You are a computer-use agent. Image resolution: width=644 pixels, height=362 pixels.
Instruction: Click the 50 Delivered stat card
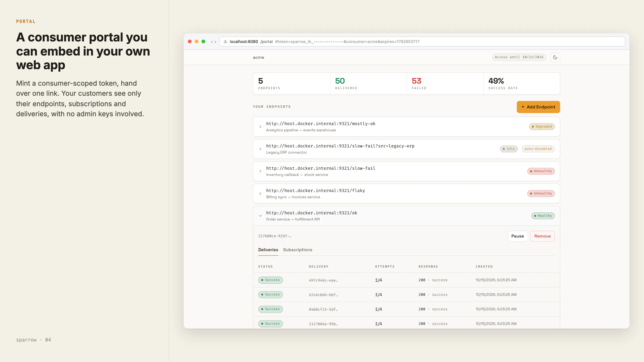[x=368, y=84]
